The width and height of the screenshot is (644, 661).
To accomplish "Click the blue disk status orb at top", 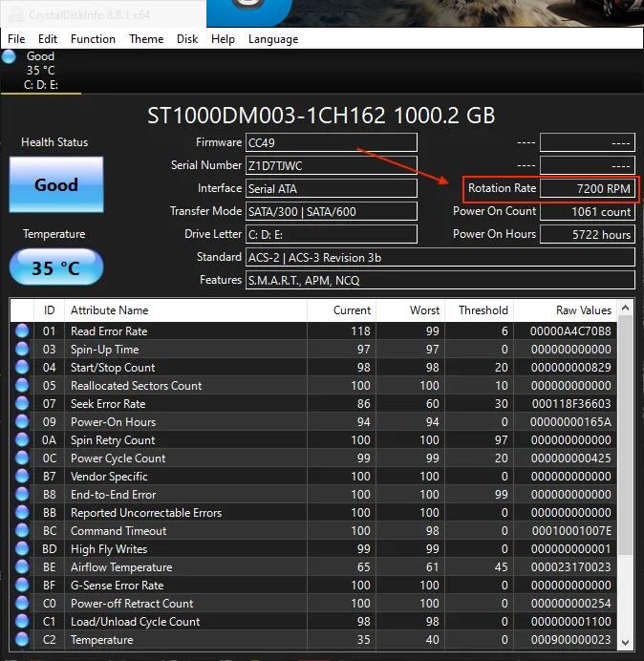I will (10, 57).
